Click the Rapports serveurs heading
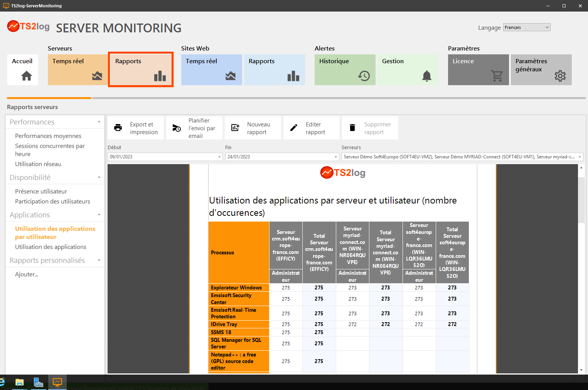Viewport: 588px width, 390px height. click(32, 107)
